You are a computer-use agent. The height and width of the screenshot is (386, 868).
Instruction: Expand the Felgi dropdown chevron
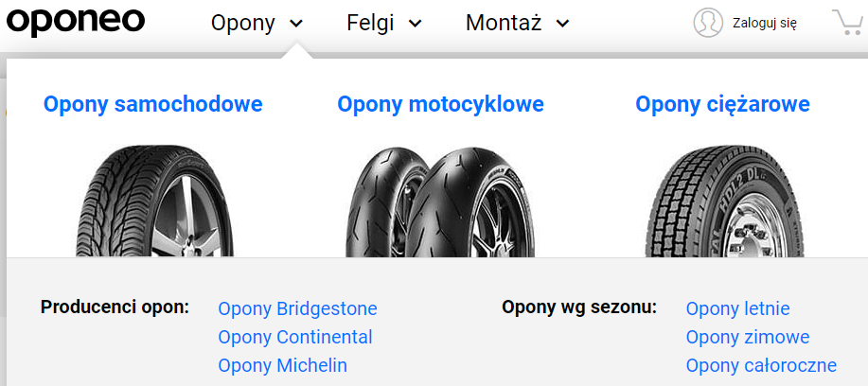click(415, 24)
